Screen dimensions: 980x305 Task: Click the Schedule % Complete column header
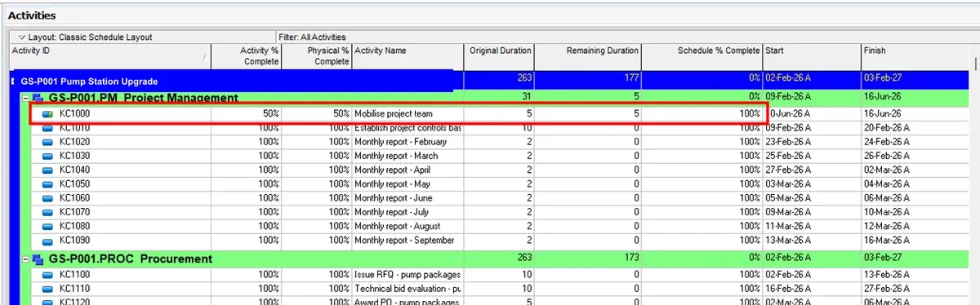702,56
